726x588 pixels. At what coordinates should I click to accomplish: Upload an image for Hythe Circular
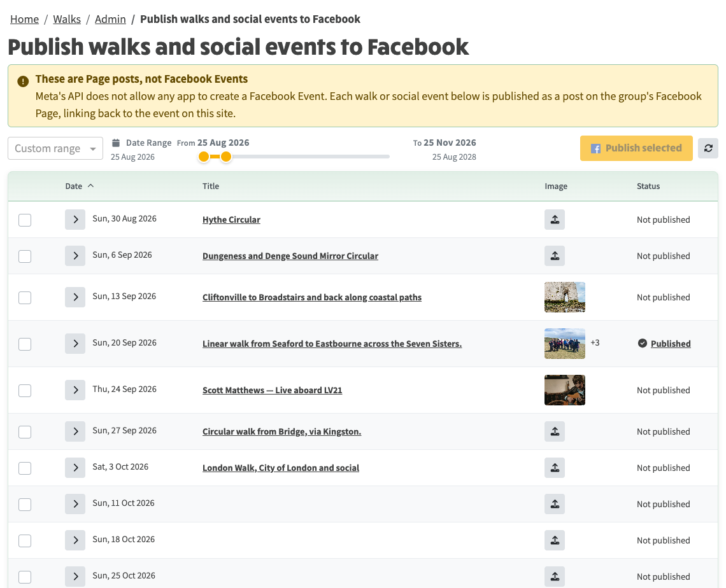554,220
